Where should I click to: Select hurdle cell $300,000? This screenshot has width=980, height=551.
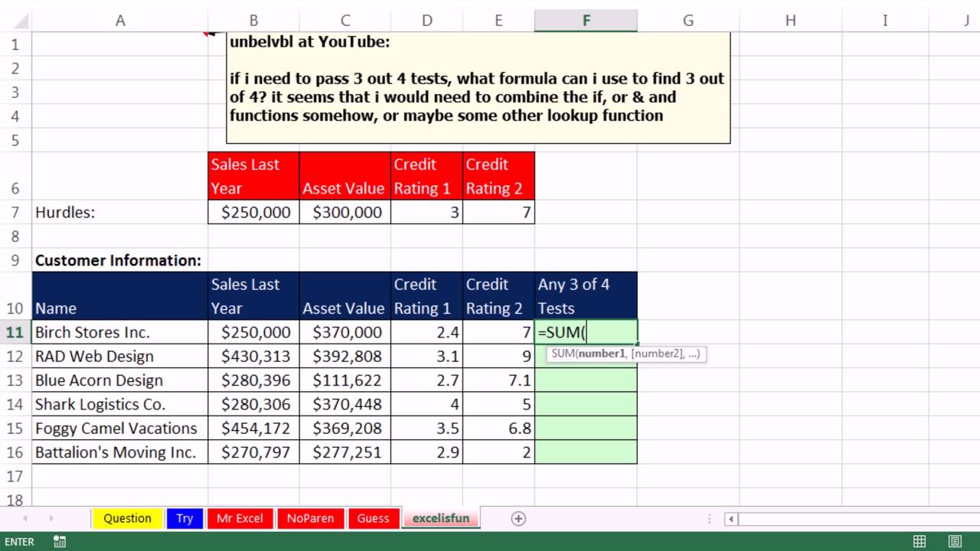point(345,212)
